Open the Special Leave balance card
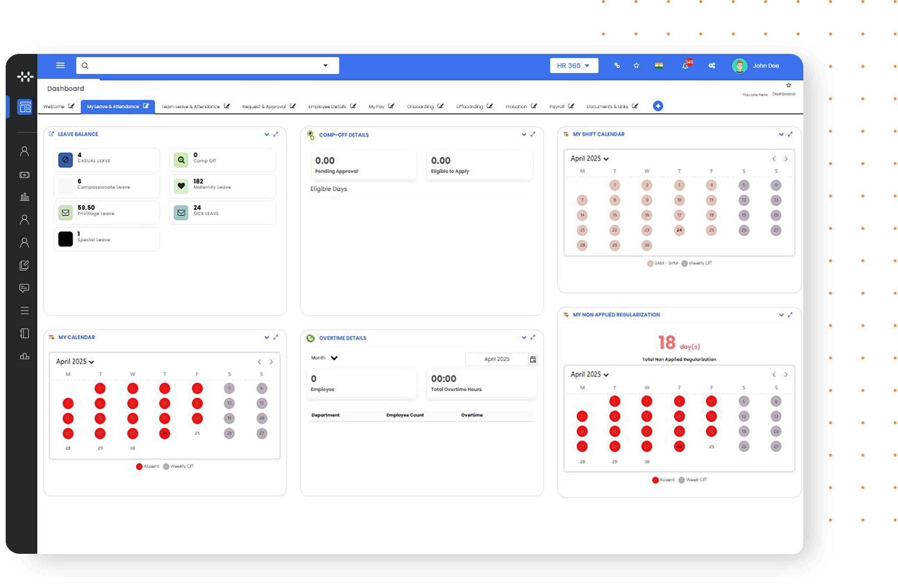Viewport: 898px width, 588px height. (107, 239)
